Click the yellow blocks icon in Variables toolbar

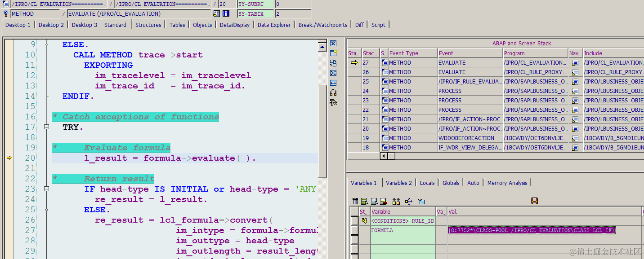(396, 201)
